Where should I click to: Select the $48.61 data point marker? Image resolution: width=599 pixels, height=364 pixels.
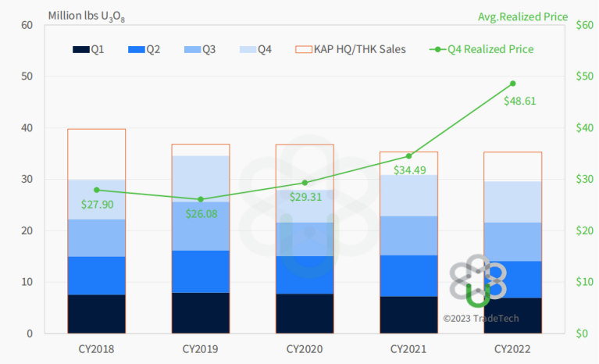click(512, 84)
